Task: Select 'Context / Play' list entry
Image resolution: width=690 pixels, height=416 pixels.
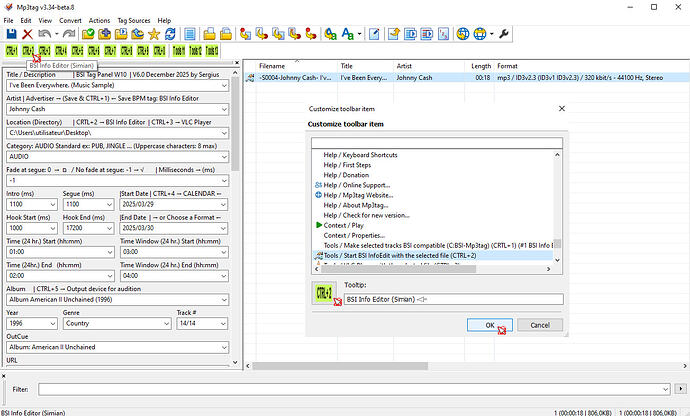Action: 344,225
